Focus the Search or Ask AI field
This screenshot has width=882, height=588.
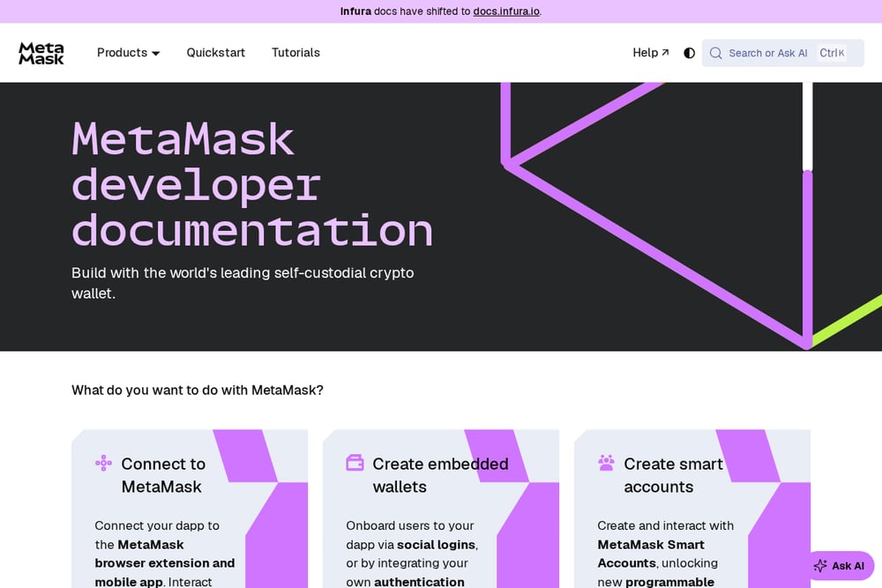coord(782,53)
